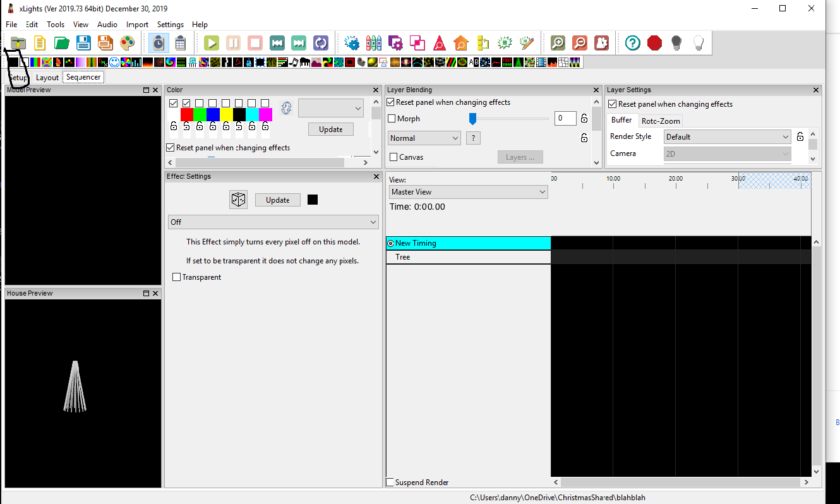This screenshot has width=840, height=504.
Task: Check the Transparent option
Action: coord(177,277)
